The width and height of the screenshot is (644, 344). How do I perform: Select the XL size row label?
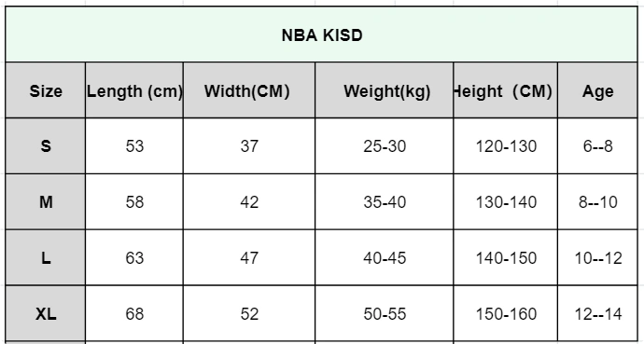(x=46, y=313)
